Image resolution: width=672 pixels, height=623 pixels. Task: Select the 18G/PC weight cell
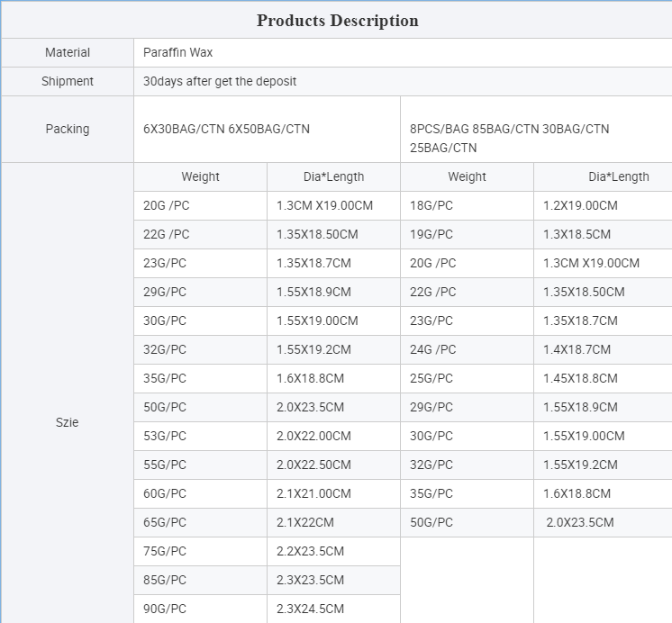pos(467,205)
